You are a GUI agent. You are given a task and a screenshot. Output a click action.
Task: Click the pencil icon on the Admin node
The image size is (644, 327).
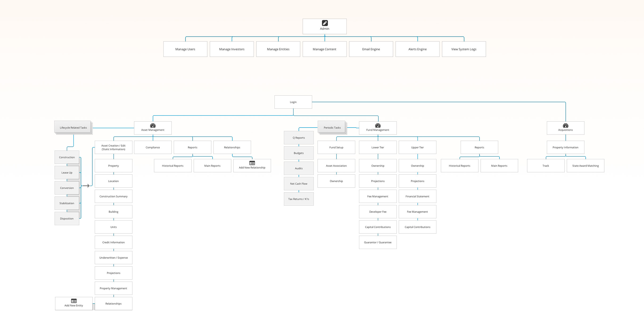(324, 23)
